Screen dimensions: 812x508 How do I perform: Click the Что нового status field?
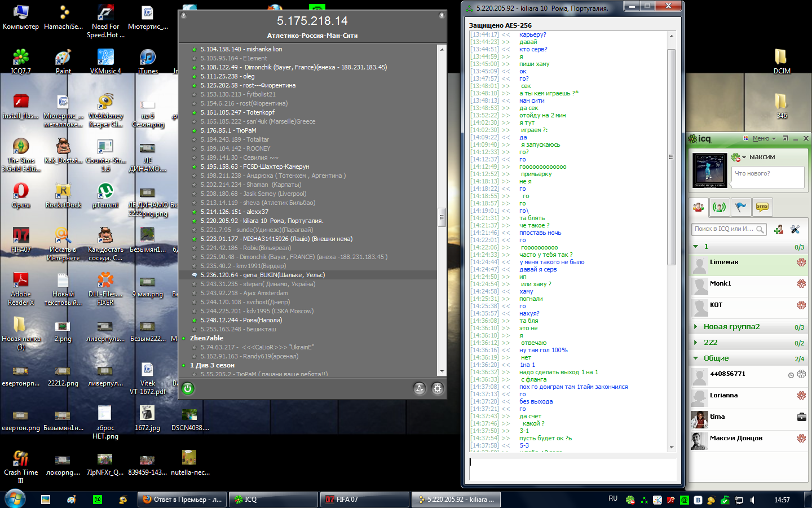(x=767, y=177)
